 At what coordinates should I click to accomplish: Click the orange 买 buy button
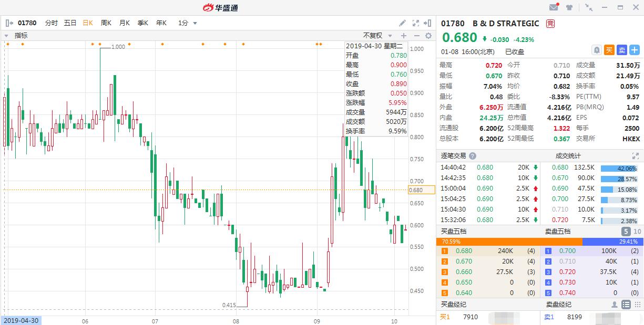[x=610, y=49]
